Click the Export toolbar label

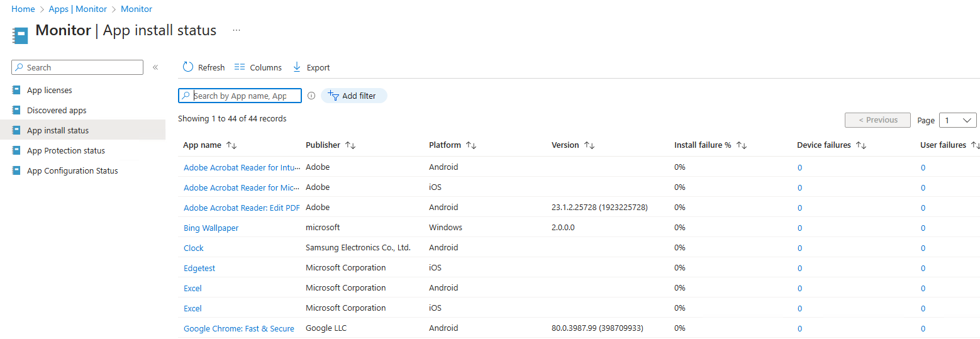pyautogui.click(x=318, y=67)
